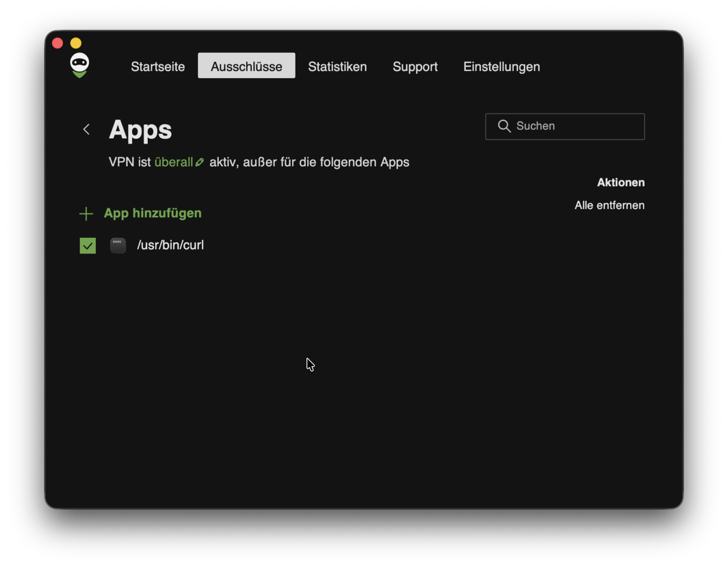Select the Ausschlüsse tab
The width and height of the screenshot is (728, 568).
247,66
